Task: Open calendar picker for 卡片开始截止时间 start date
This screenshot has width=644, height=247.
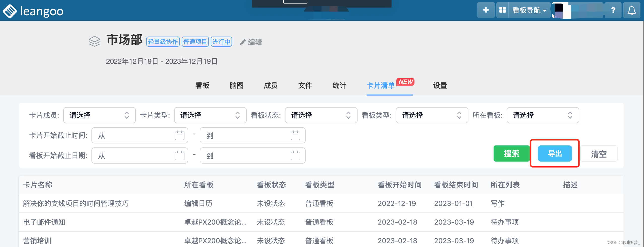Action: 179,135
